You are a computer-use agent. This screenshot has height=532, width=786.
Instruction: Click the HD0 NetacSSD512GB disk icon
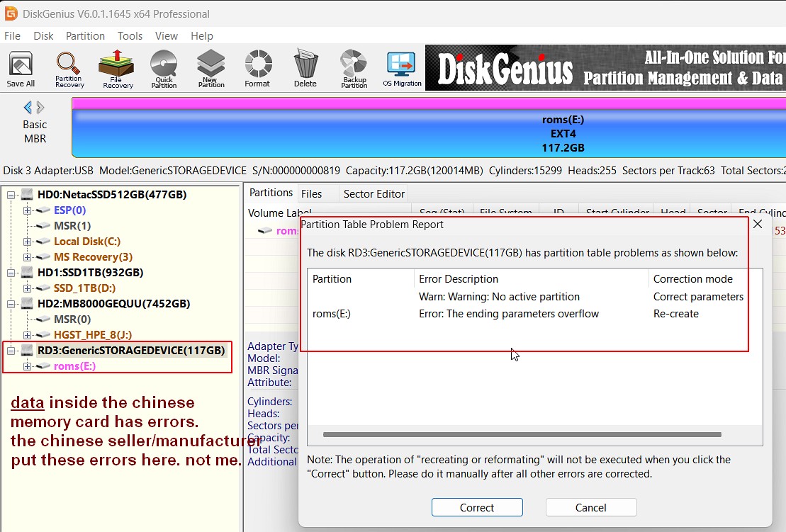pos(27,194)
